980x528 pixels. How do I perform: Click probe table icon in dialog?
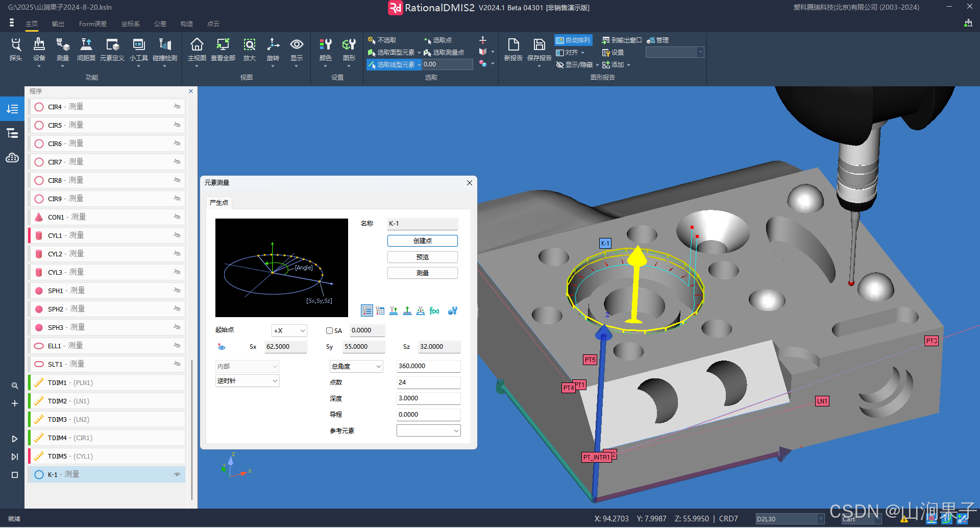380,310
